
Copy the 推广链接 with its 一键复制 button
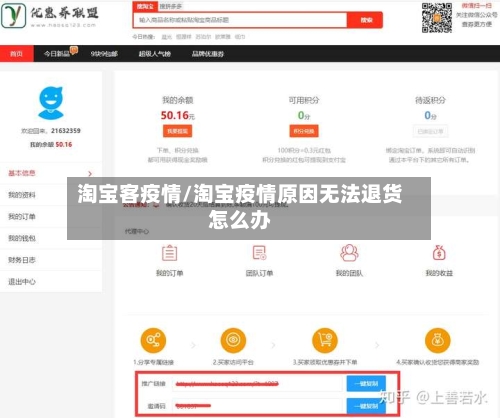366,384
